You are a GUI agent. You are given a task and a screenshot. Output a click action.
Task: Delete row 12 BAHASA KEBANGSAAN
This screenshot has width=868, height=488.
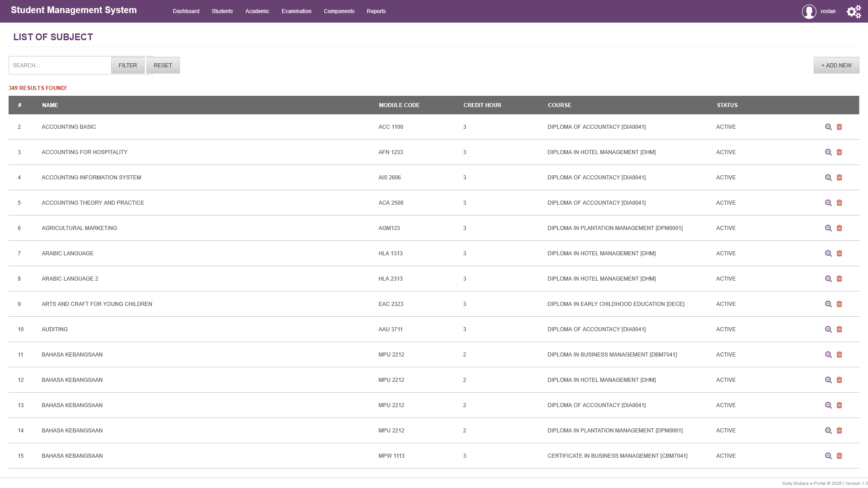(839, 380)
